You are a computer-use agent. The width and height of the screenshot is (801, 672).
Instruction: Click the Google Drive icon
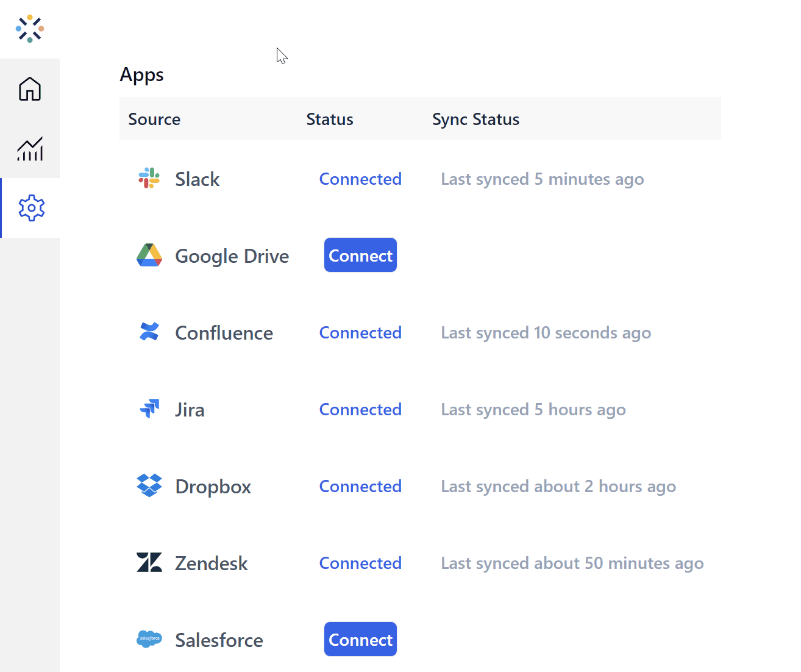(149, 256)
